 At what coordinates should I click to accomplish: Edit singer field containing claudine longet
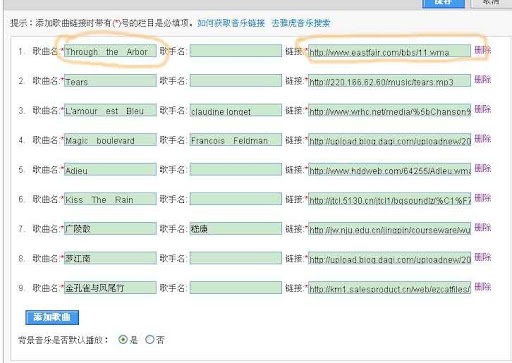(x=236, y=110)
